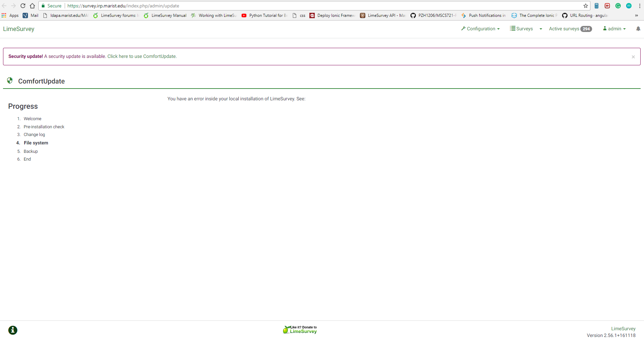Screen dimensions: 644x339
Task: Open Python Tutorial YouTube bookmark
Action: (264, 15)
